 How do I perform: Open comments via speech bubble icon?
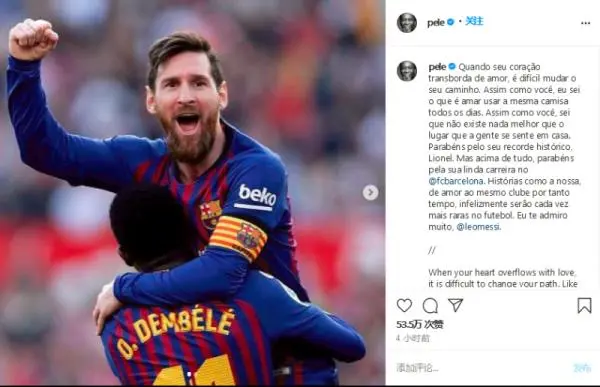[430, 305]
